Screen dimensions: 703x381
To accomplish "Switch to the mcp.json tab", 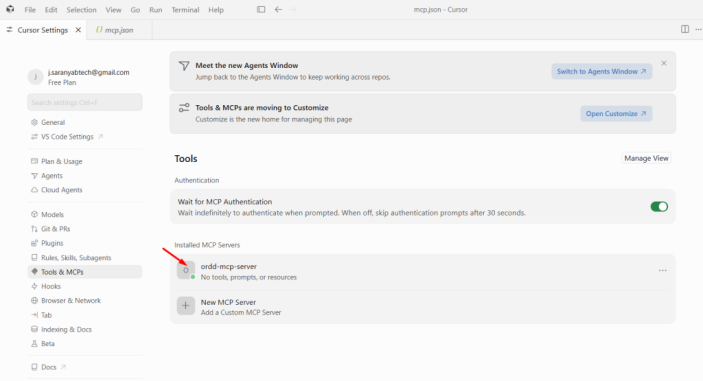I will tap(119, 30).
